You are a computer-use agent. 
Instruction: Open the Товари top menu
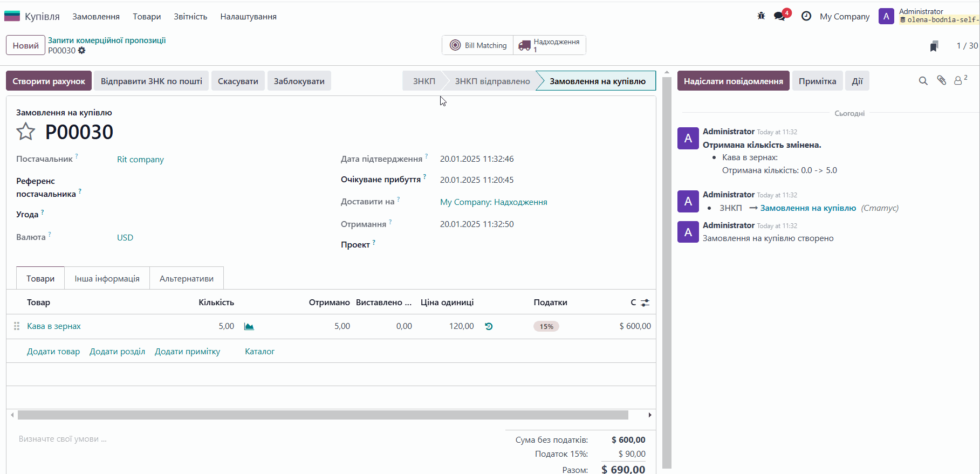pyautogui.click(x=147, y=17)
